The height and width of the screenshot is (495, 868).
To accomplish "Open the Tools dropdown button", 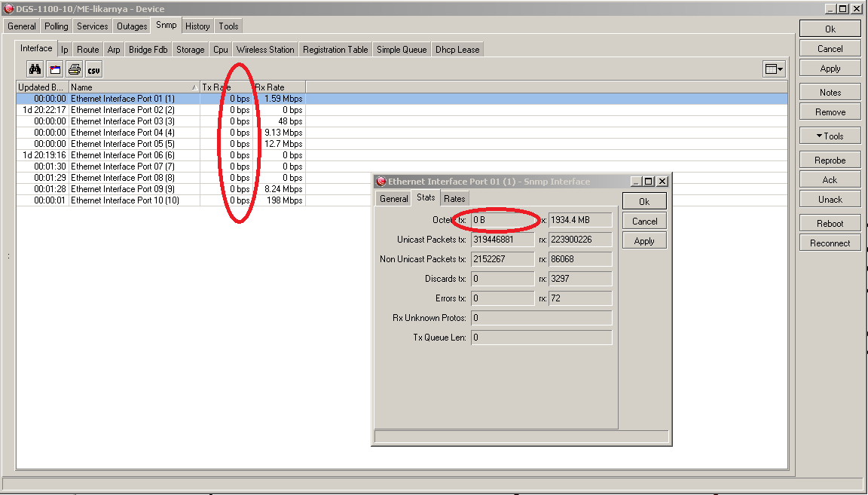I will (830, 136).
